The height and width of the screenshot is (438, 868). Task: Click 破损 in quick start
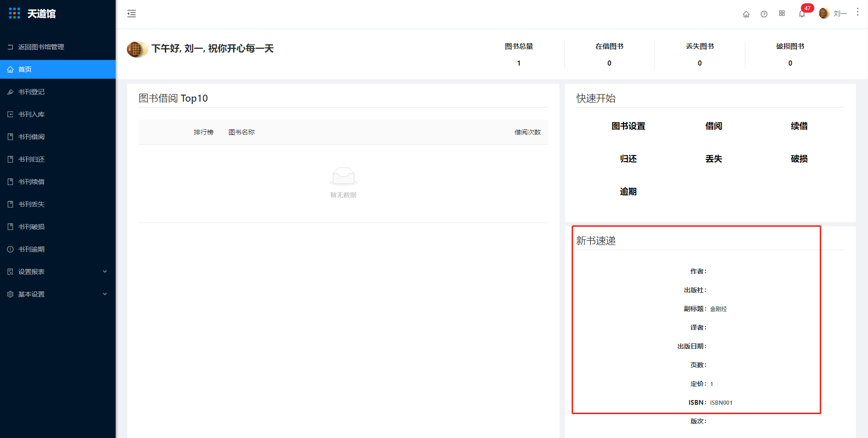point(799,159)
